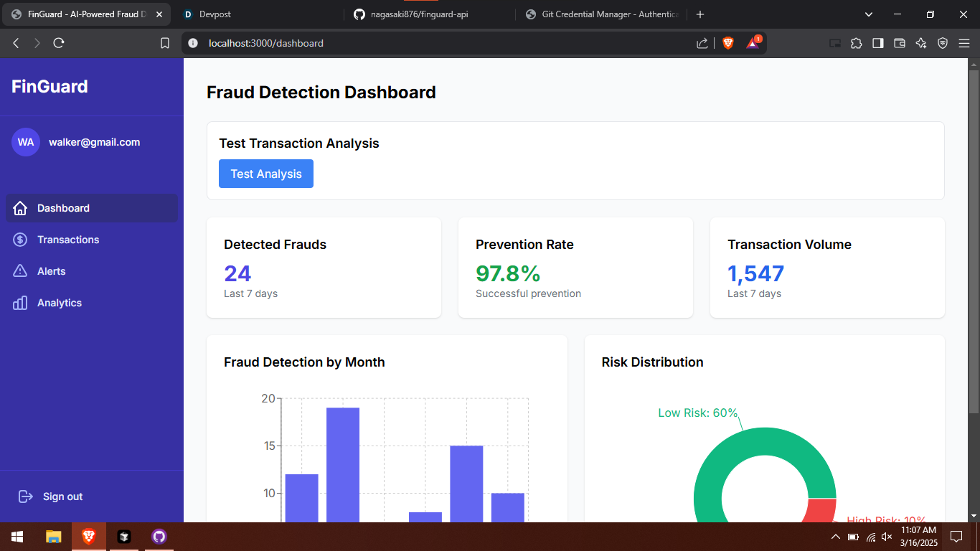Click the Alerts warning triangle icon

tap(20, 271)
